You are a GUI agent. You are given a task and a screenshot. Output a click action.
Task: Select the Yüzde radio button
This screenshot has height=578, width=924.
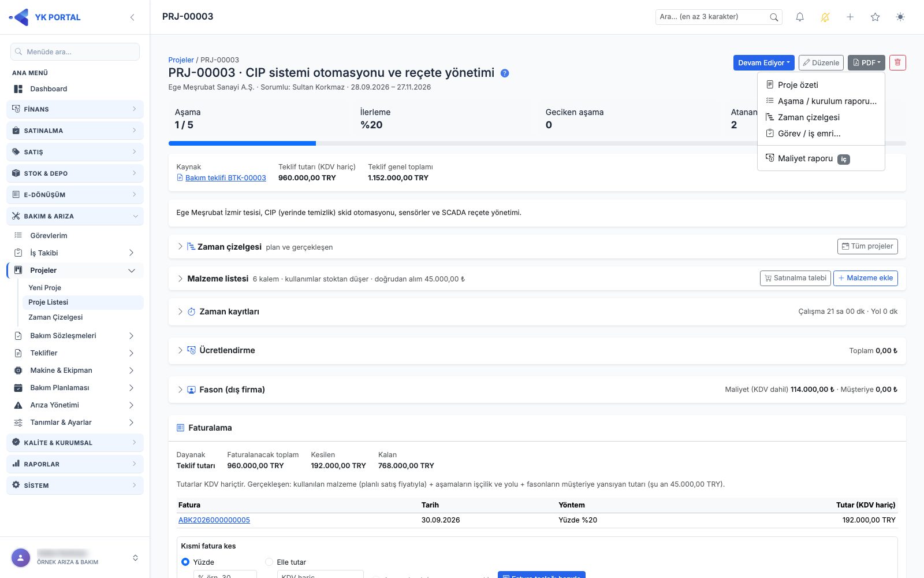click(185, 562)
